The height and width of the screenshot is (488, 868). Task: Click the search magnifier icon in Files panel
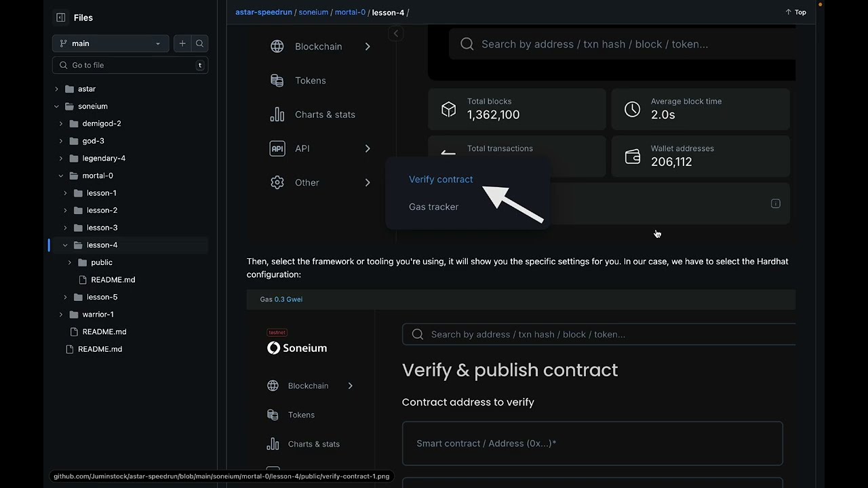pyautogui.click(x=199, y=43)
